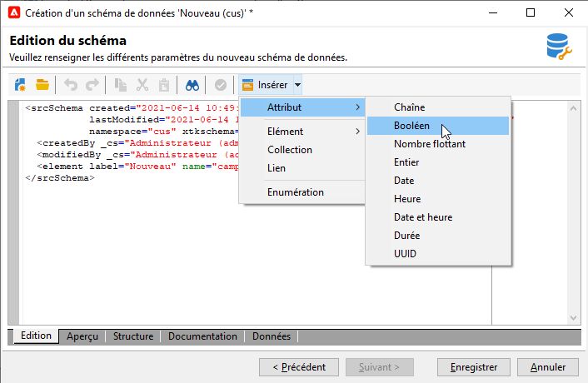The height and width of the screenshot is (383, 588).
Task: Click the new schema file icon
Action: coord(20,85)
